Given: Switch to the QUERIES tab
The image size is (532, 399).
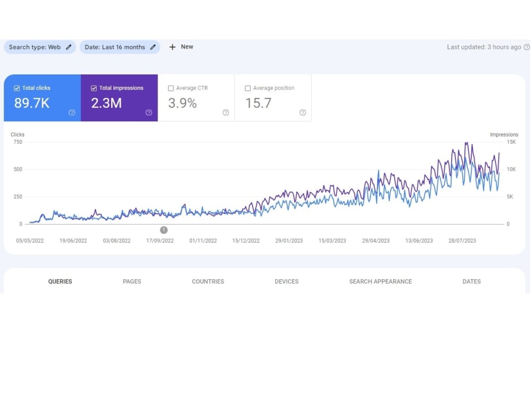Looking at the screenshot, I should click(x=60, y=281).
